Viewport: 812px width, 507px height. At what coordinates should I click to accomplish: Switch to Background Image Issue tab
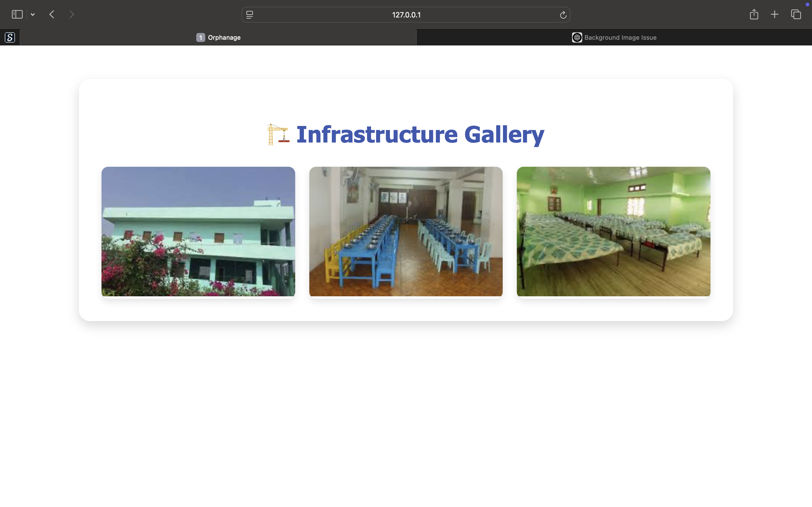[620, 37]
